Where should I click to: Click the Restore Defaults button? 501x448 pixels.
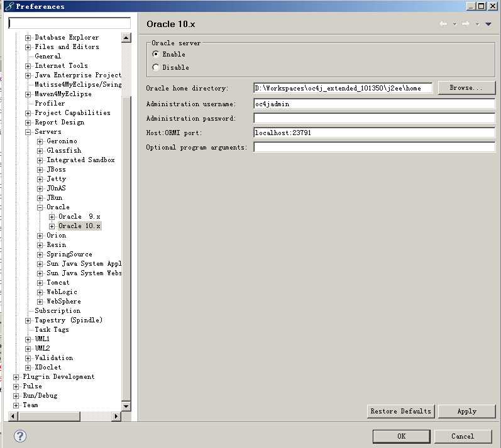[400, 412]
